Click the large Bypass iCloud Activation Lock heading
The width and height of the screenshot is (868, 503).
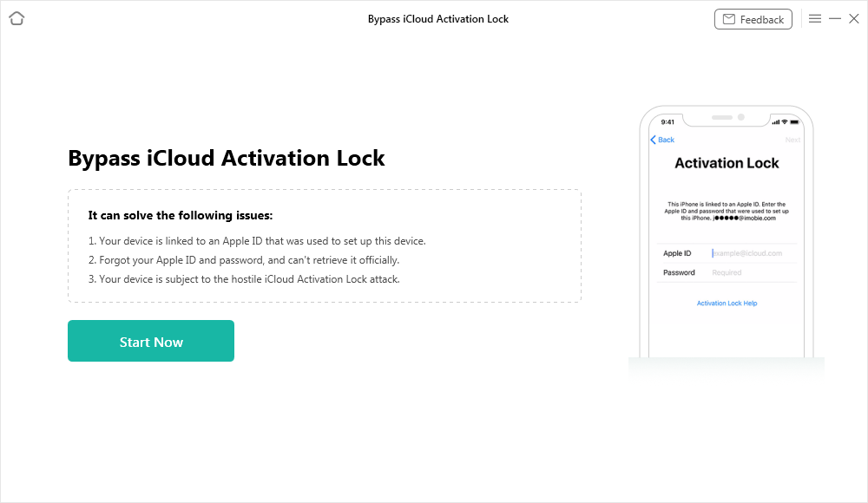(226, 158)
